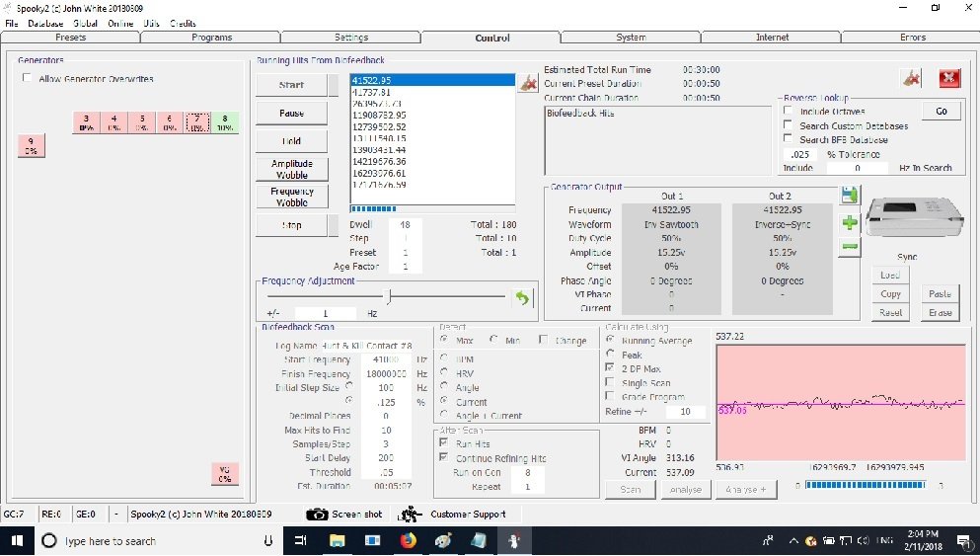
Task: Click the Stop button
Action: [x=291, y=225]
